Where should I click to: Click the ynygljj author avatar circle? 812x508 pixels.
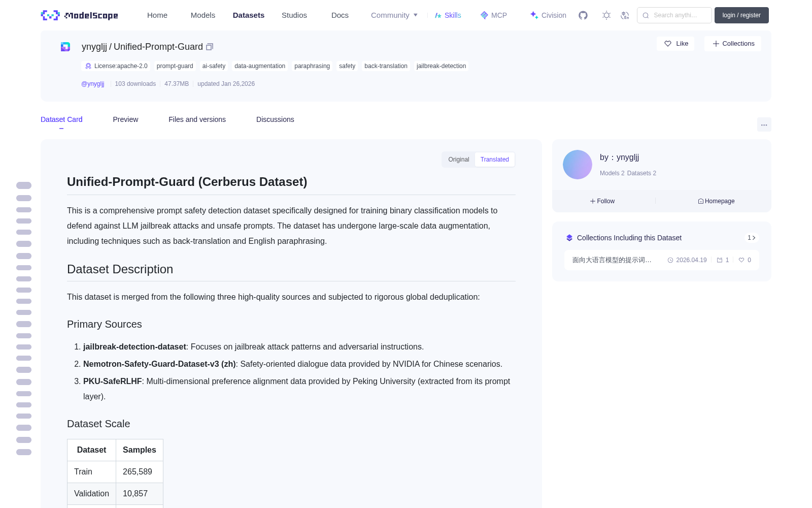[578, 165]
